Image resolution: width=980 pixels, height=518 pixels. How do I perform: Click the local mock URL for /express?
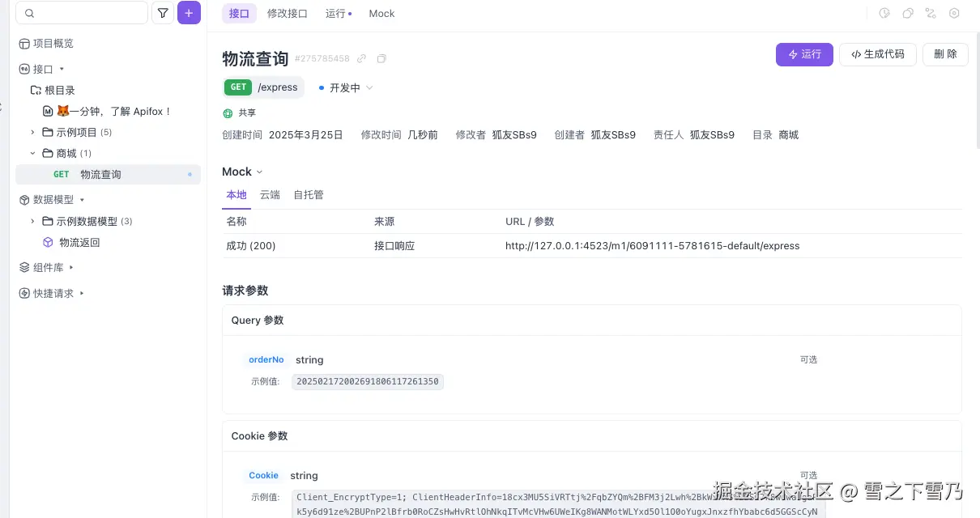pyautogui.click(x=652, y=245)
